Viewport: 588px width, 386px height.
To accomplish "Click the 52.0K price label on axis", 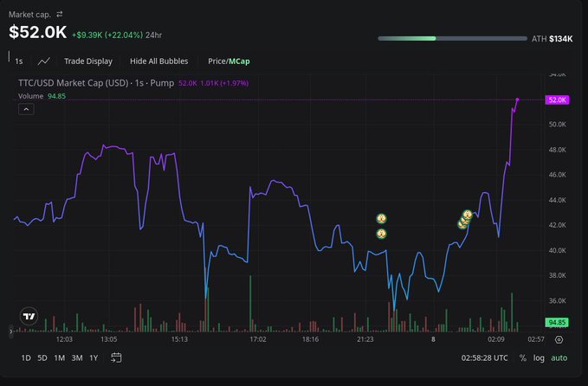I will (557, 100).
